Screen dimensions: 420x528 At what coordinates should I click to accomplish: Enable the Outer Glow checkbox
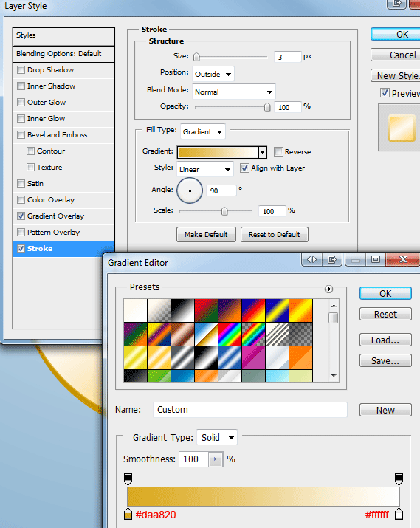coord(21,102)
